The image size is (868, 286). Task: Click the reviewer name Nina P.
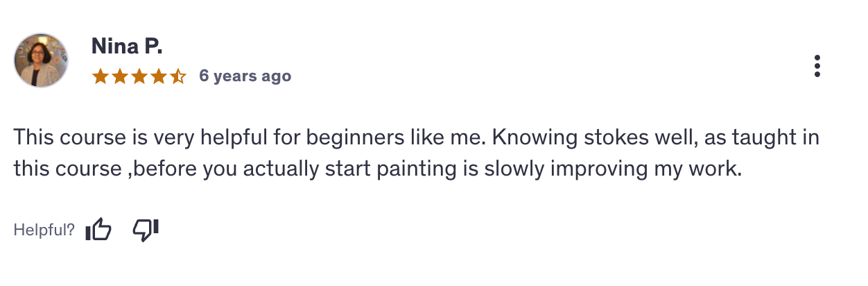(x=127, y=47)
